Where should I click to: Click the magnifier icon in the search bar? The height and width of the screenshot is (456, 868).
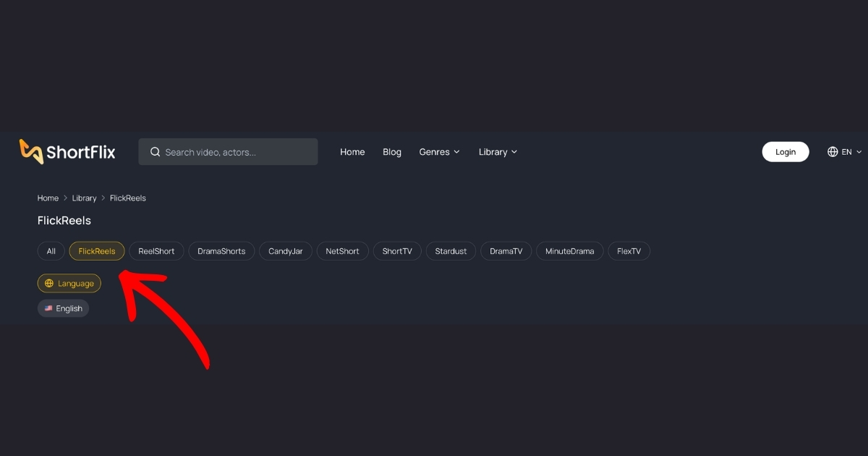pos(155,151)
